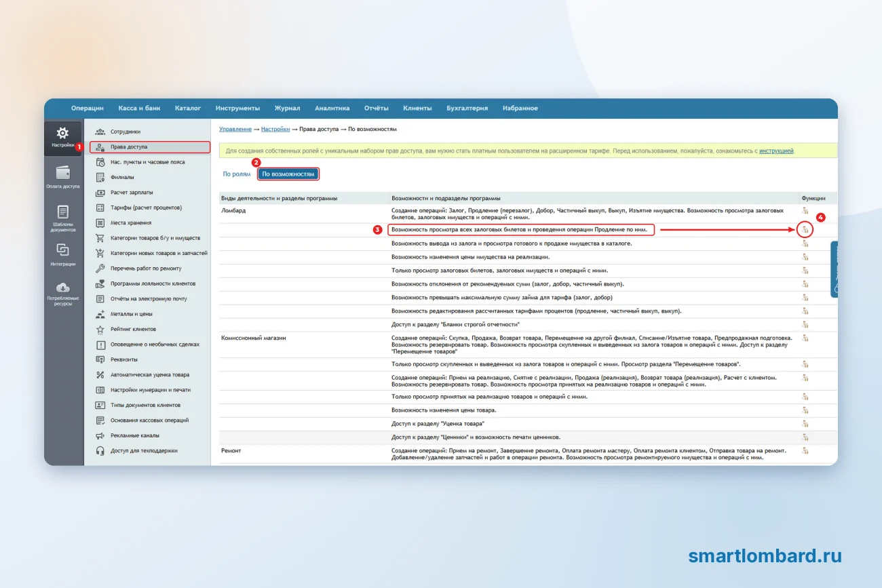Click the Места хранения icon

[x=100, y=222]
